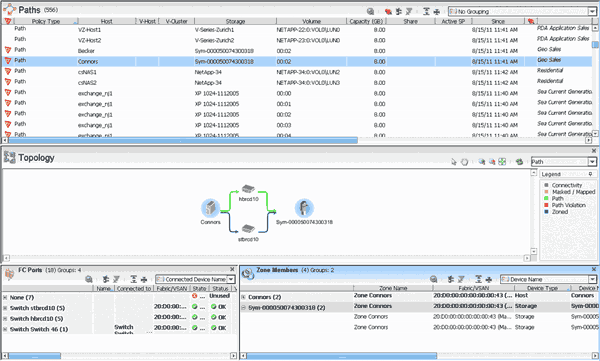Click the filter icon in FC Ports toolbar
Image resolution: width=600 pixels, height=361 pixels.
(x=116, y=279)
